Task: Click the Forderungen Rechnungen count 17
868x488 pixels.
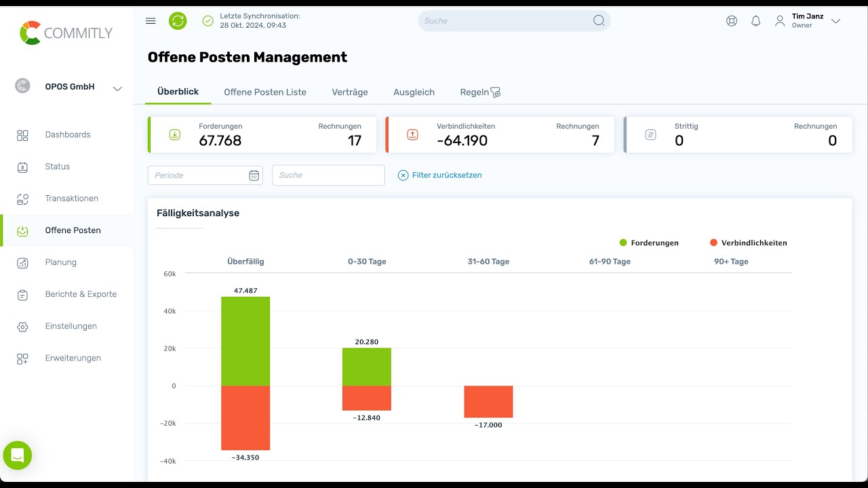Action: click(x=355, y=141)
